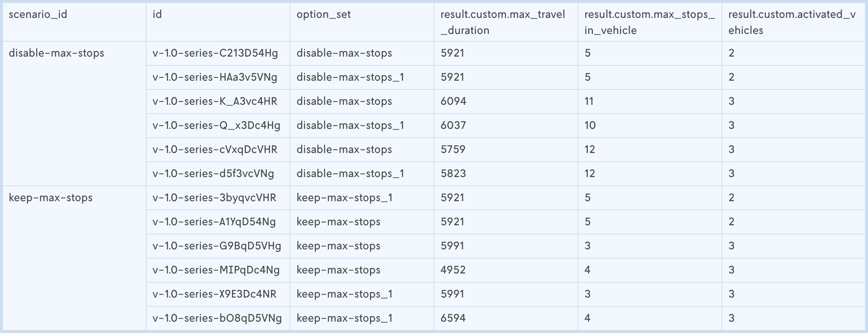868x333 pixels.
Task: Select id v-1.0-series-3byqvcVHR
Action: [x=214, y=198]
